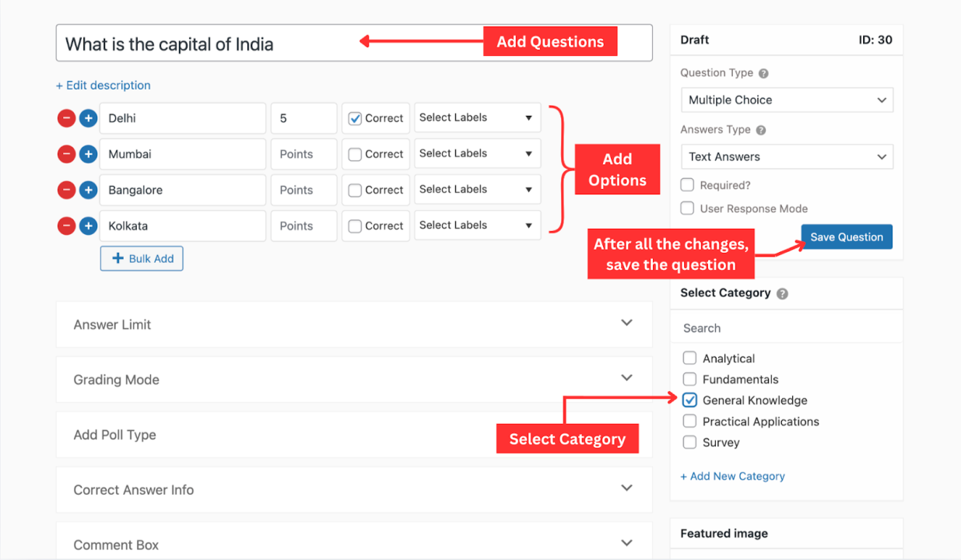
Task: Open Select Labels for the Delhi option
Action: pyautogui.click(x=477, y=117)
